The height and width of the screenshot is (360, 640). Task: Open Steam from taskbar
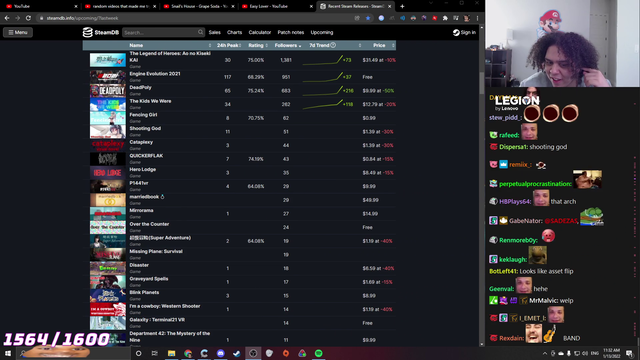coord(237,353)
